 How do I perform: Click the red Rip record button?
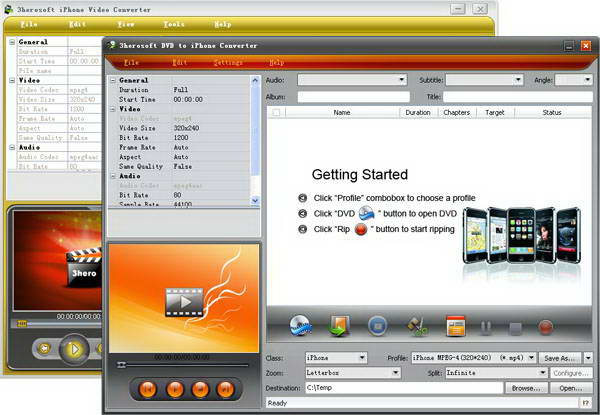tap(546, 326)
